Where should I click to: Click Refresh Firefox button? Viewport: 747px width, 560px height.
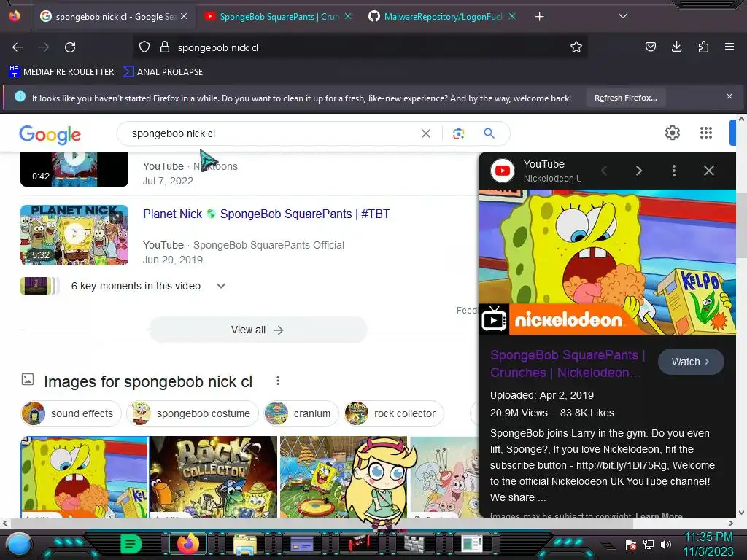[x=625, y=98]
